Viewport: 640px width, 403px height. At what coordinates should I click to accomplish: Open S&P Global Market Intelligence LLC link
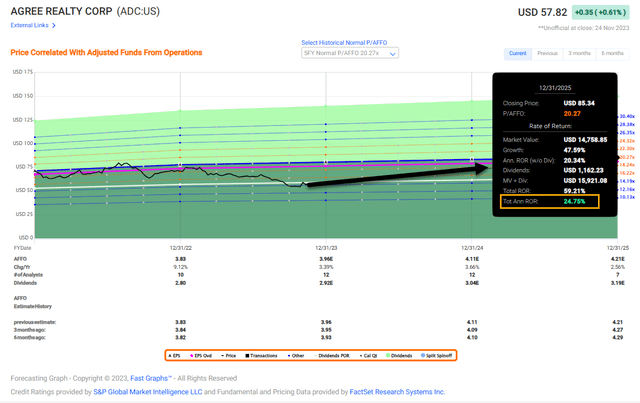click(148, 392)
